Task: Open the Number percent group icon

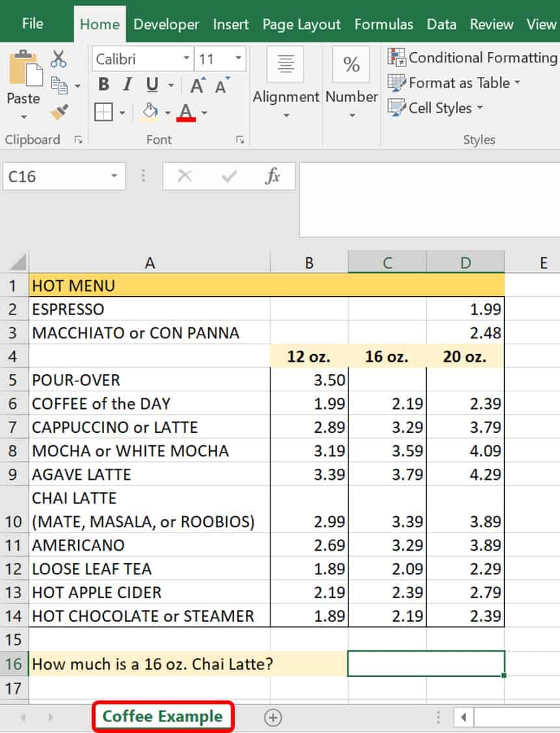Action: point(351,64)
